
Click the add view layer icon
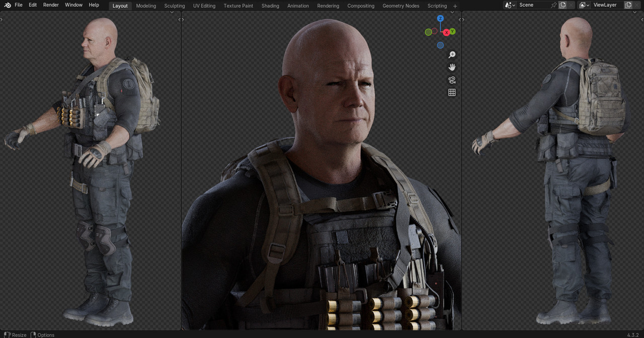[x=628, y=5]
